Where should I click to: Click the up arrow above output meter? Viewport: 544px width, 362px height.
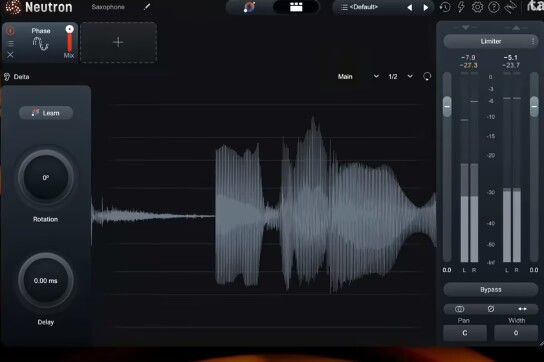[x=516, y=27]
